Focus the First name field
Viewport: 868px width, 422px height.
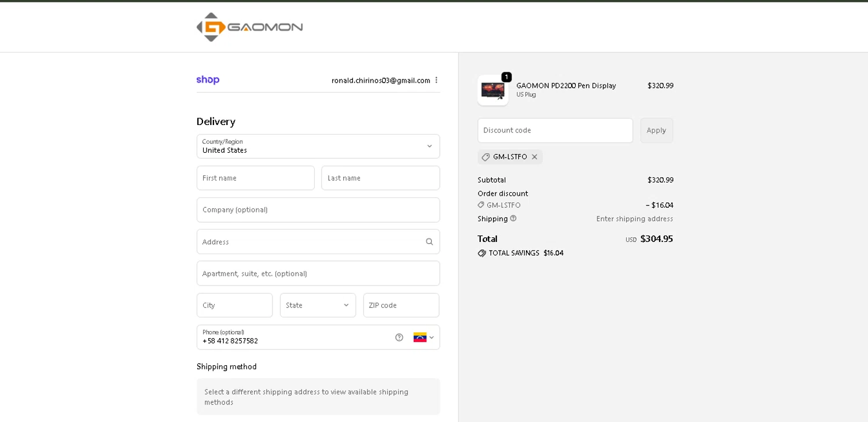[x=256, y=178]
